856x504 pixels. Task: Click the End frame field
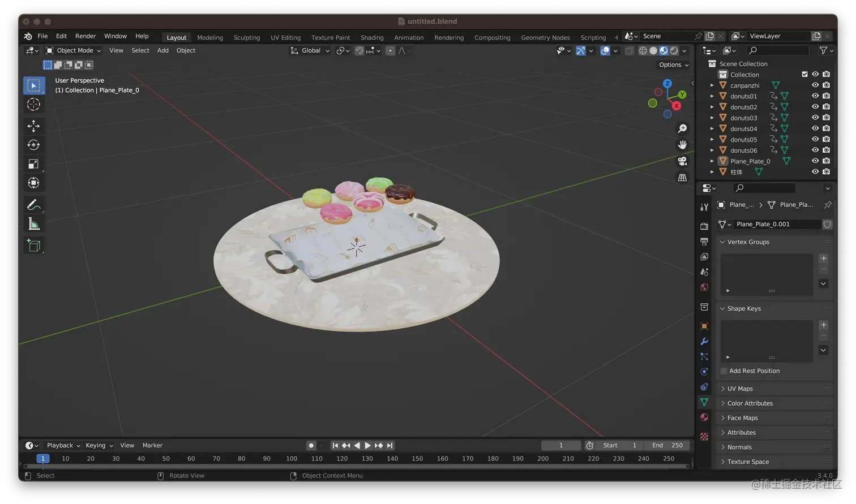click(667, 445)
